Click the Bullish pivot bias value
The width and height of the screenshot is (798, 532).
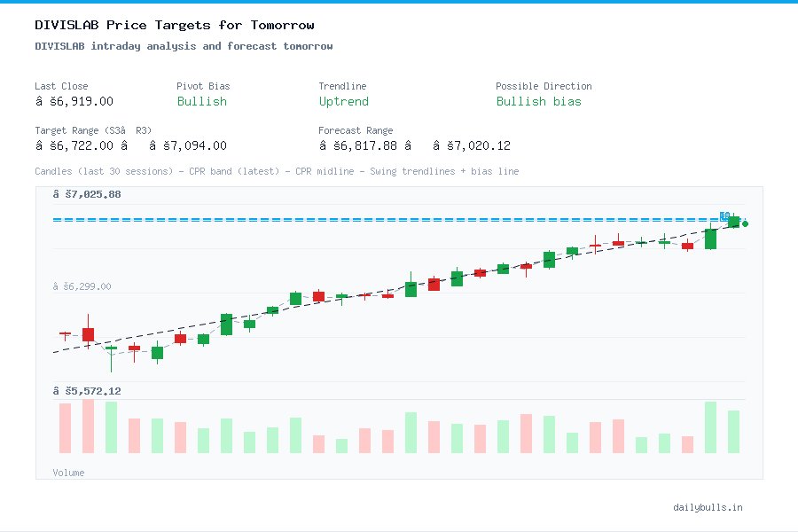202,101
